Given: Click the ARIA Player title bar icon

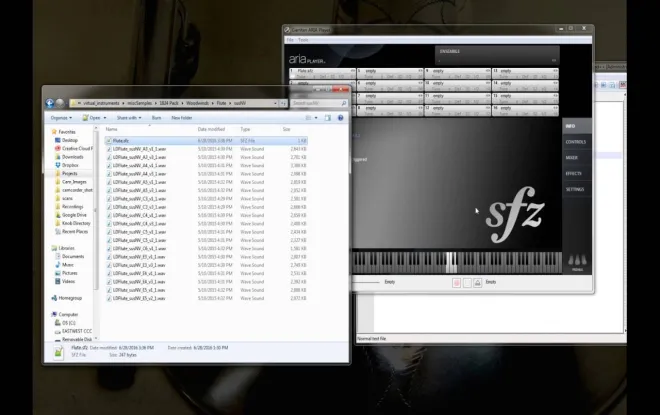Looking at the screenshot, I should [287, 30].
